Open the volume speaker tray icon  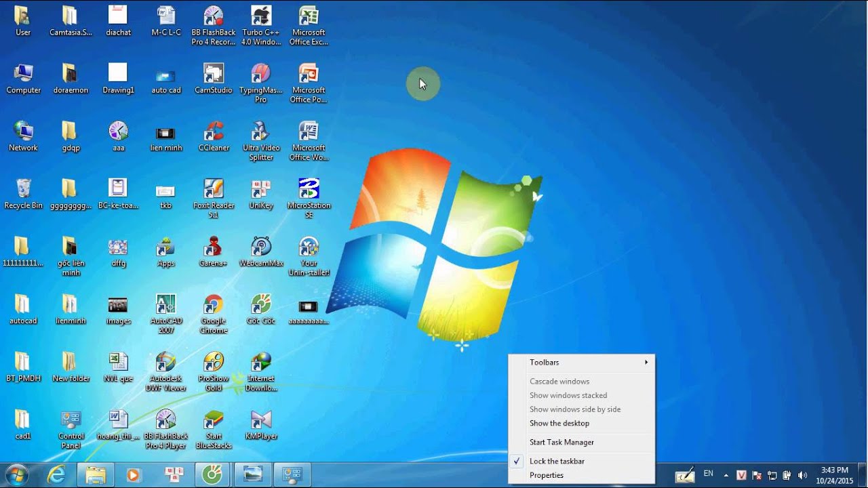(803, 475)
